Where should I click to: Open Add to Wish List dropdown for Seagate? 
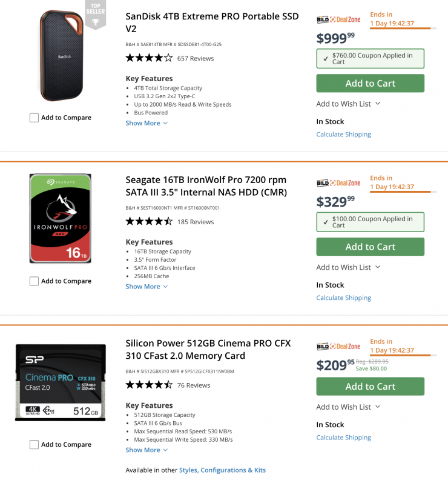(348, 267)
